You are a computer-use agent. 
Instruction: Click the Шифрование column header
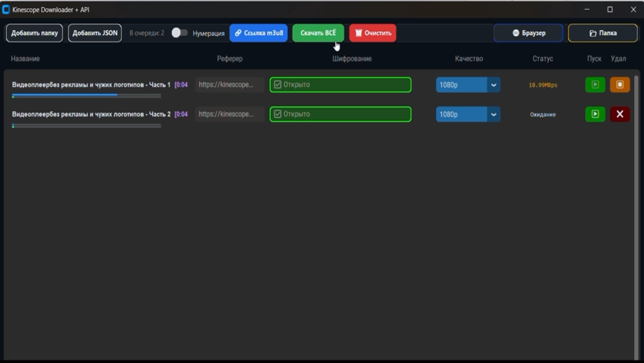tap(352, 59)
